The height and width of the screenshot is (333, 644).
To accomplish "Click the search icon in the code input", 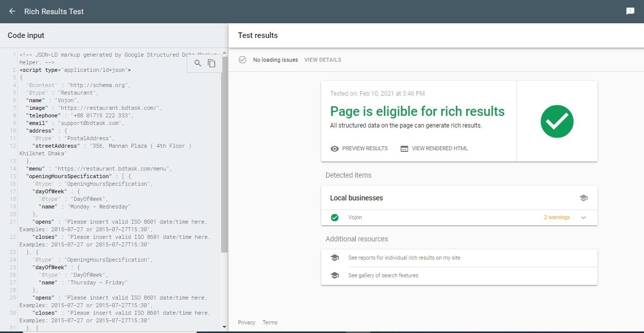I will coord(197,64).
